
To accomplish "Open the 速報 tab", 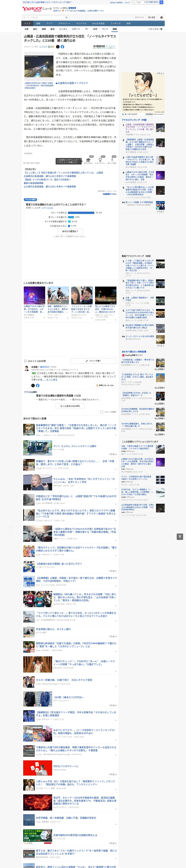I will pos(38,24).
